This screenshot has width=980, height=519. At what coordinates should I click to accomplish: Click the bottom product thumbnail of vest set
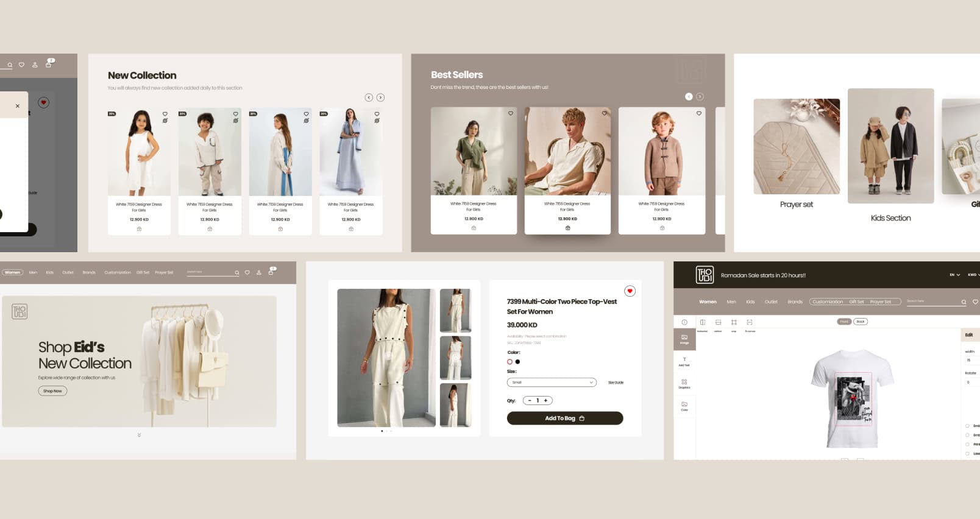tap(455, 405)
